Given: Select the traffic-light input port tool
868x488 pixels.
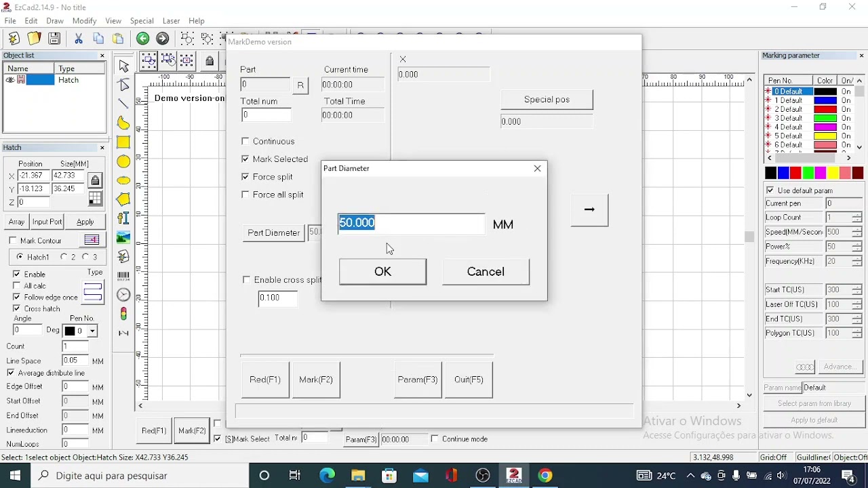Looking at the screenshot, I should click(123, 314).
